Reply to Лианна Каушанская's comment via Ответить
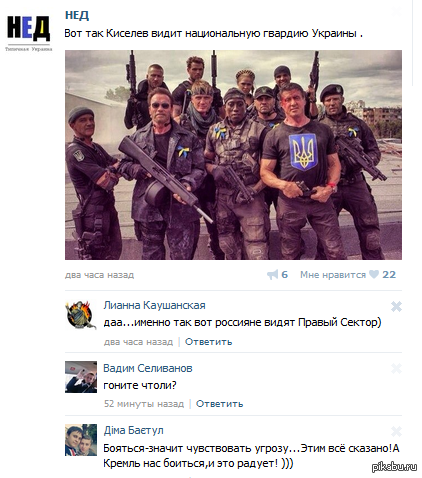The width and height of the screenshot is (422, 478). (x=209, y=342)
